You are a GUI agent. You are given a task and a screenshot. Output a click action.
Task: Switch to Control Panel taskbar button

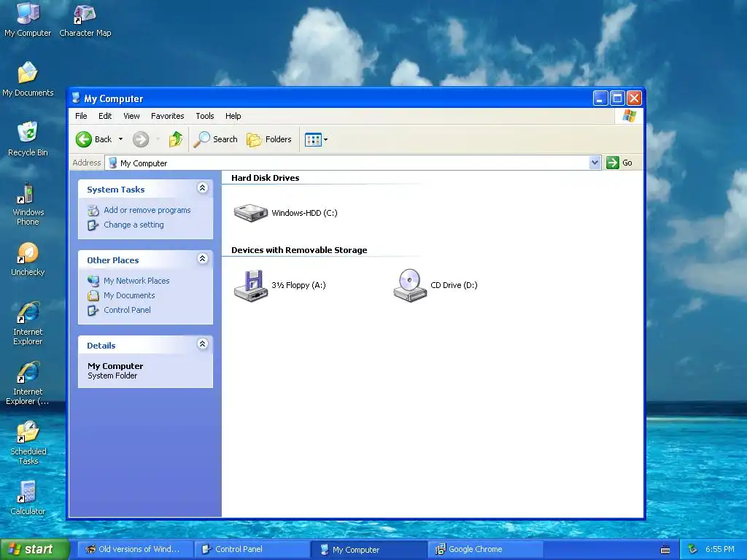pos(252,550)
